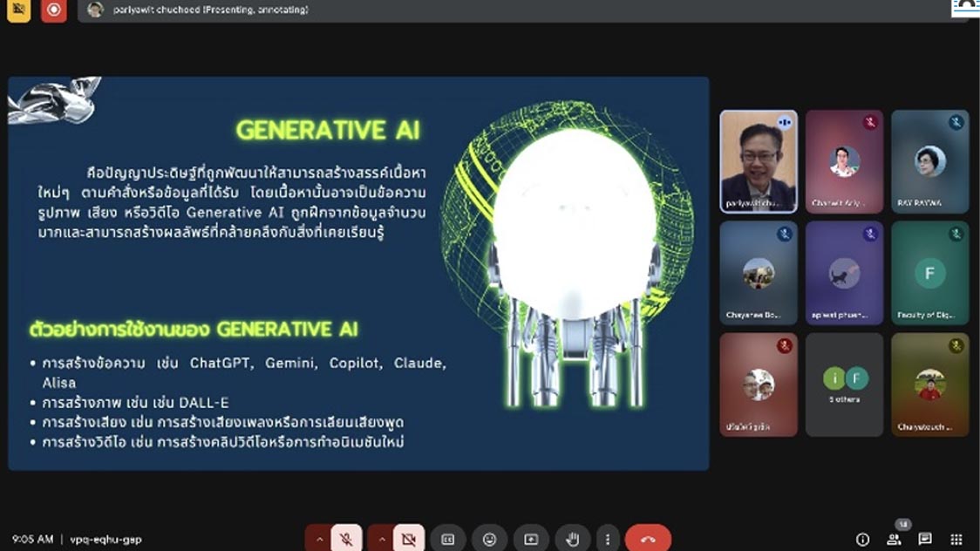Click the present now screen share icon

tap(531, 539)
